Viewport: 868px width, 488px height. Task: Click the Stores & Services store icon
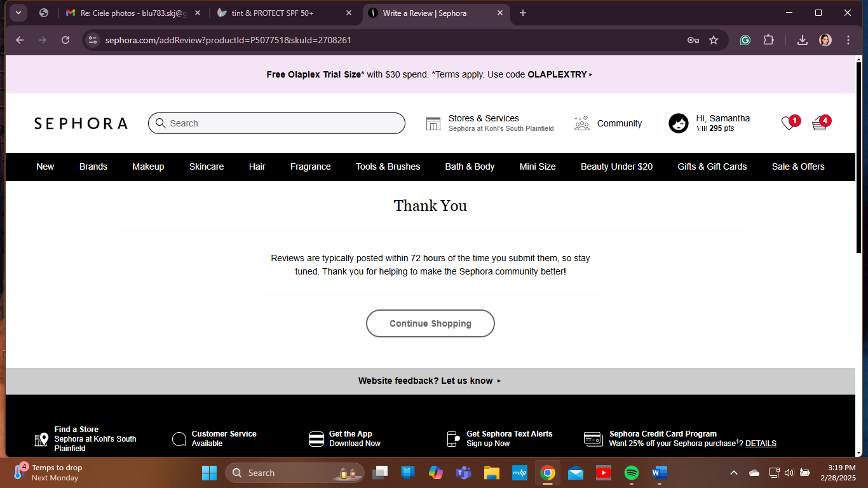tap(433, 123)
